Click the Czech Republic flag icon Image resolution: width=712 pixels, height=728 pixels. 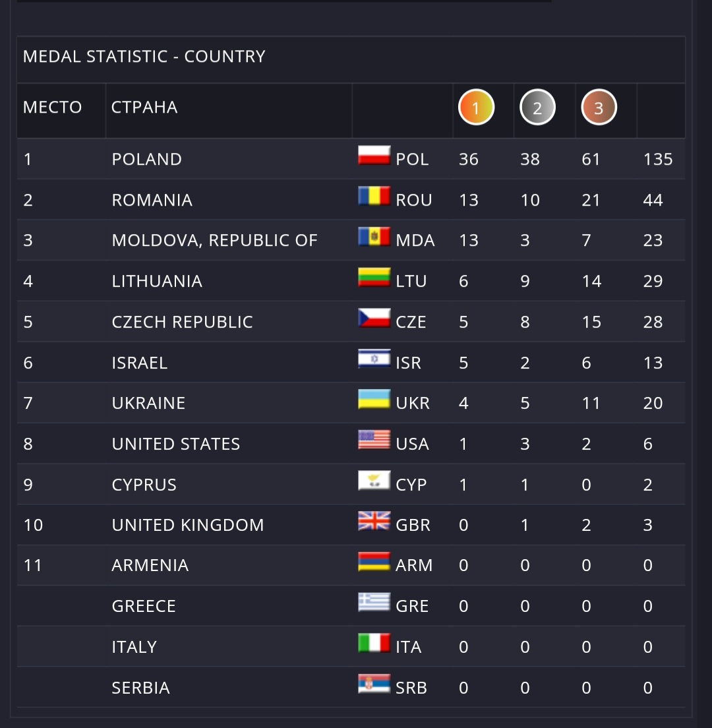pos(374,318)
